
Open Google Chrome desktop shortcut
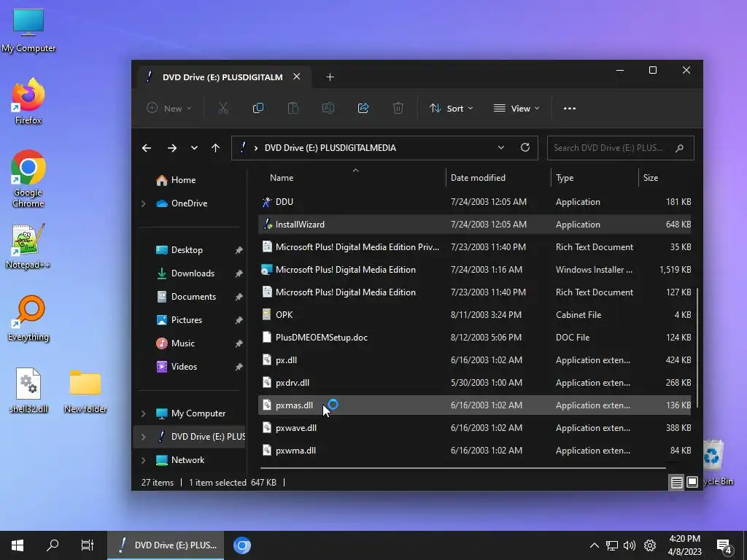pos(28,179)
